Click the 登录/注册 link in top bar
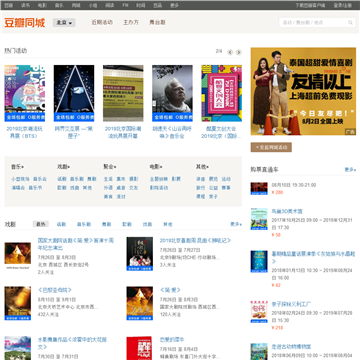Image resolution: width=360 pixels, height=360 pixels. tap(343, 5)
